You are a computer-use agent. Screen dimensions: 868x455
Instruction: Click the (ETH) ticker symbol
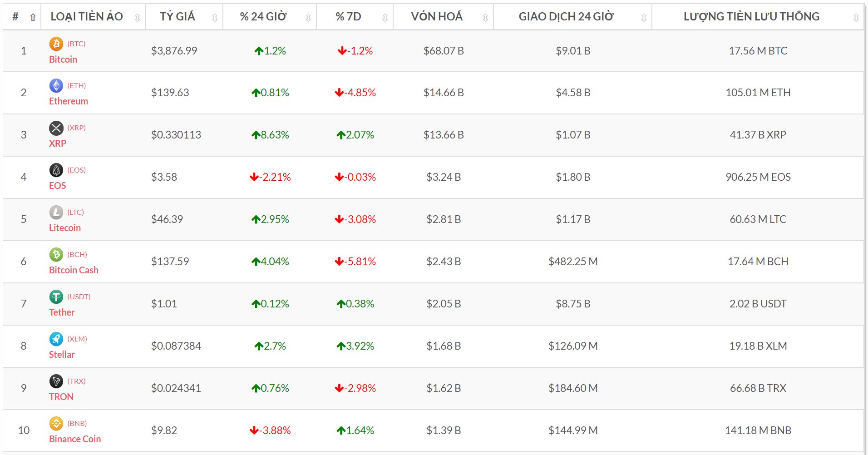[x=77, y=86]
